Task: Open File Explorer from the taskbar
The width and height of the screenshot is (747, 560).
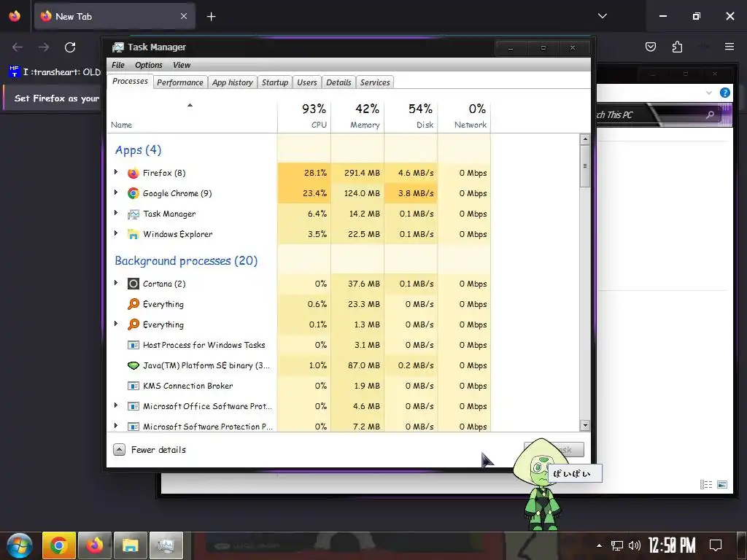Action: [131, 545]
